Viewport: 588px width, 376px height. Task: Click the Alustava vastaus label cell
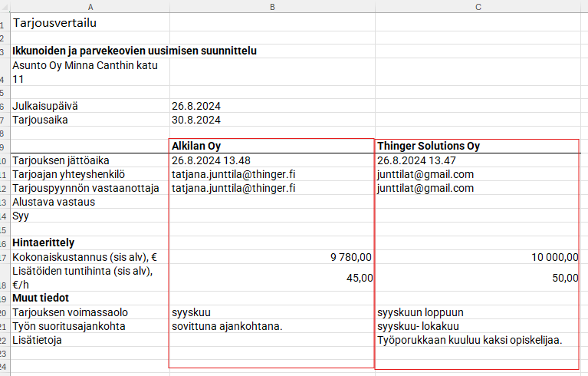90,202
